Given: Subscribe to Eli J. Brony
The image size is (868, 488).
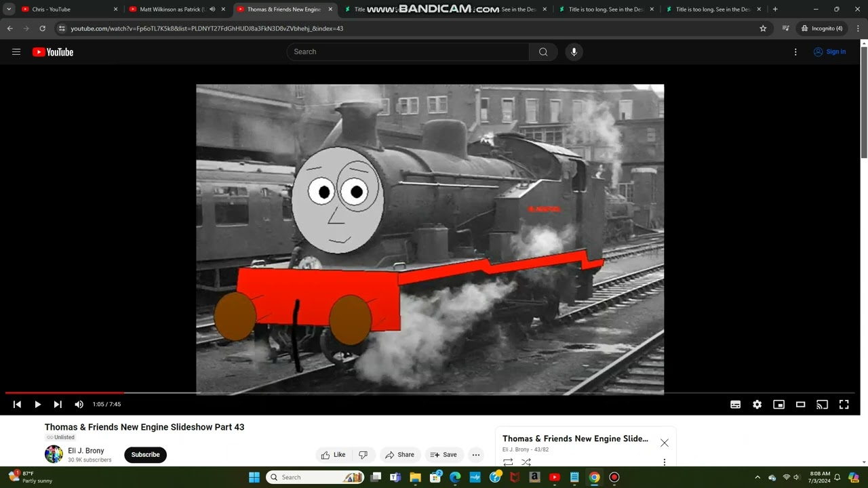Looking at the screenshot, I should 145,455.
